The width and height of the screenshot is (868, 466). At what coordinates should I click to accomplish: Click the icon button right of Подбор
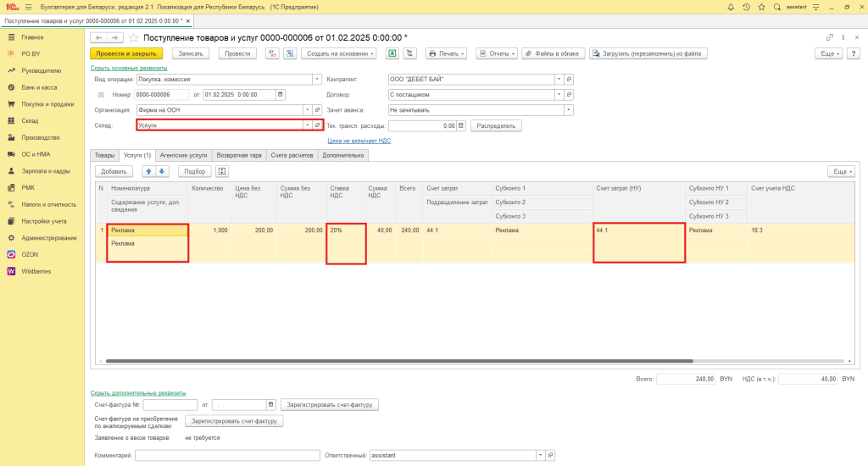click(x=222, y=171)
